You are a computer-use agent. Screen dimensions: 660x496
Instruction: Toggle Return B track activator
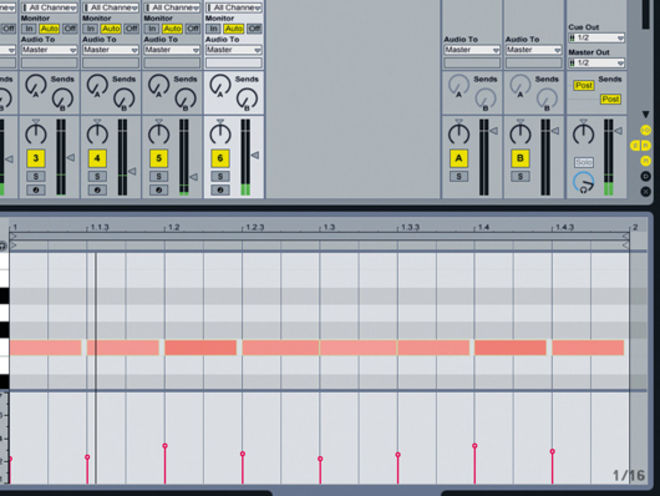520,158
